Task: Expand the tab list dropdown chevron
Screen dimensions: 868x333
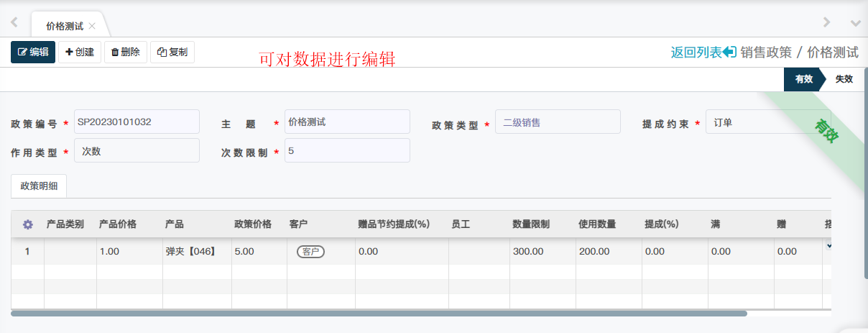Action: pos(855,23)
